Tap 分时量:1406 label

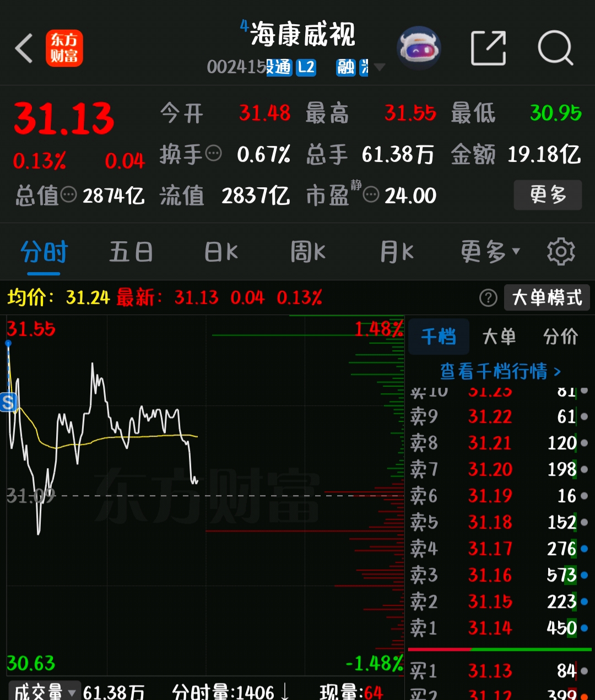coord(223,692)
